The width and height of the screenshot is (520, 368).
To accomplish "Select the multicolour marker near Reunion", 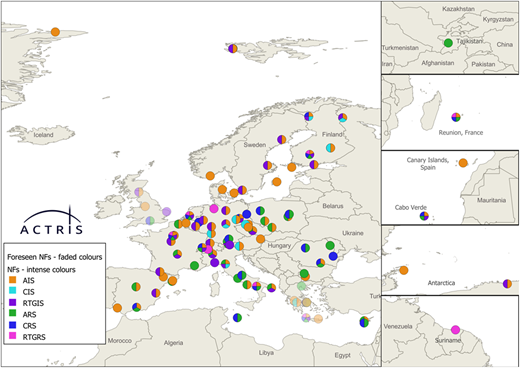I will pos(456,117).
